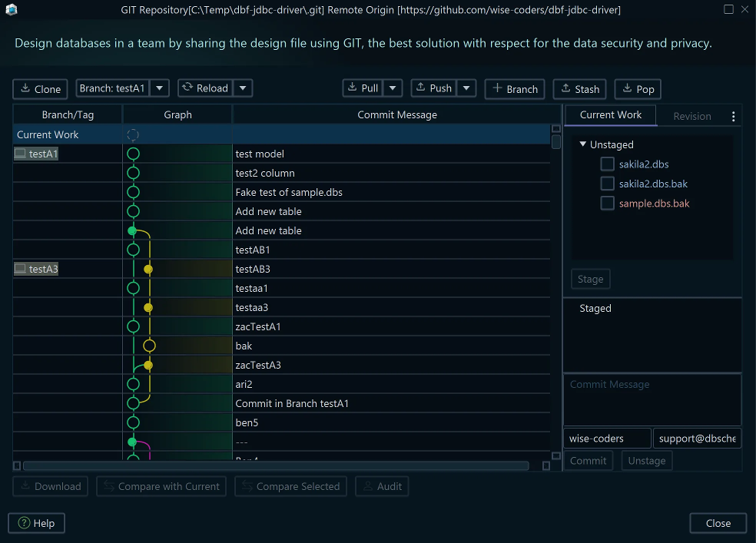Pull changes from remote origin

363,88
